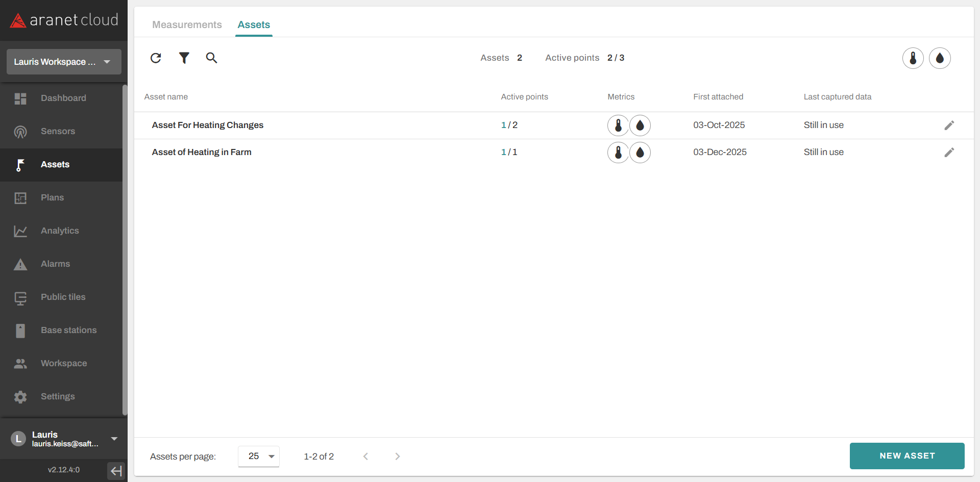Expand the Lauris user account menu
The width and height of the screenshot is (980, 482).
[114, 439]
